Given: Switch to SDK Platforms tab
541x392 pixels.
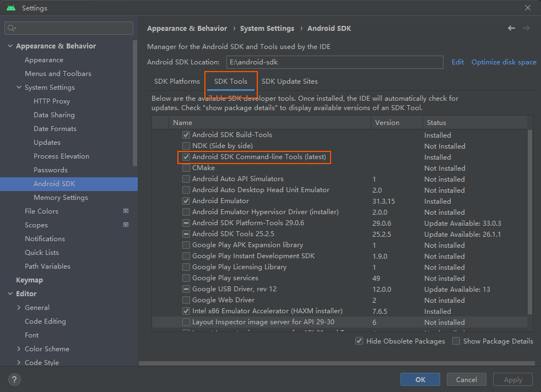Looking at the screenshot, I should 177,81.
